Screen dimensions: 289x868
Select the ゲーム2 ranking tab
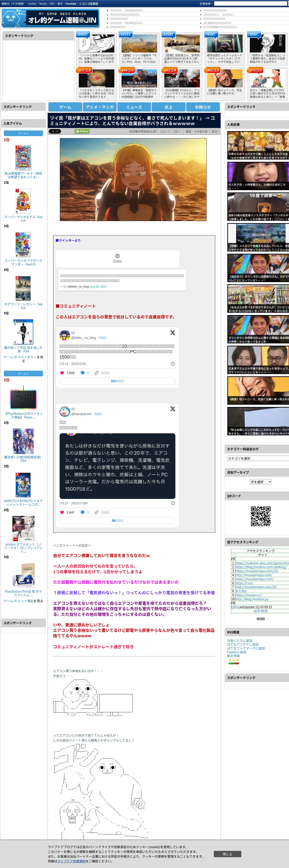23,374
